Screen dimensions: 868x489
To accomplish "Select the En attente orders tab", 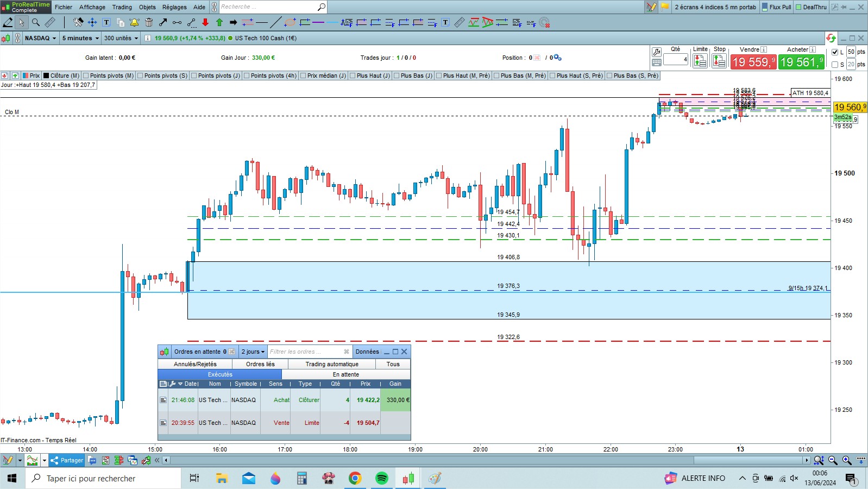I will point(346,374).
